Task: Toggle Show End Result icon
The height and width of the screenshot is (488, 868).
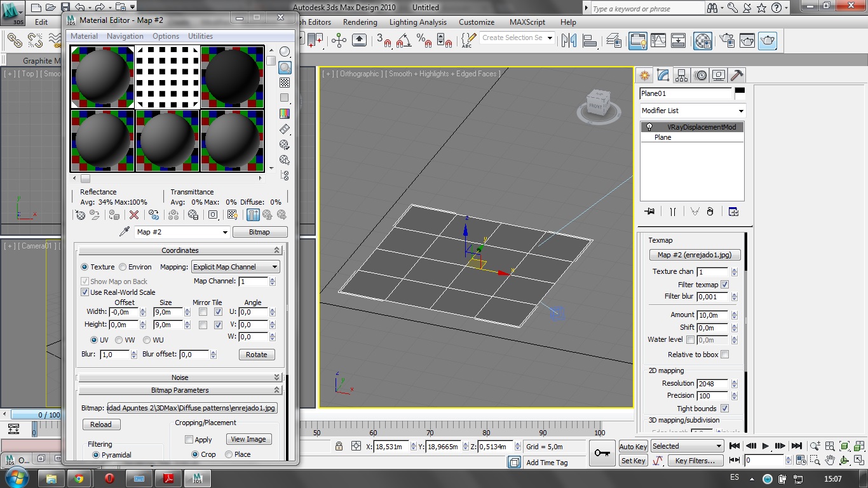Action: click(x=253, y=215)
